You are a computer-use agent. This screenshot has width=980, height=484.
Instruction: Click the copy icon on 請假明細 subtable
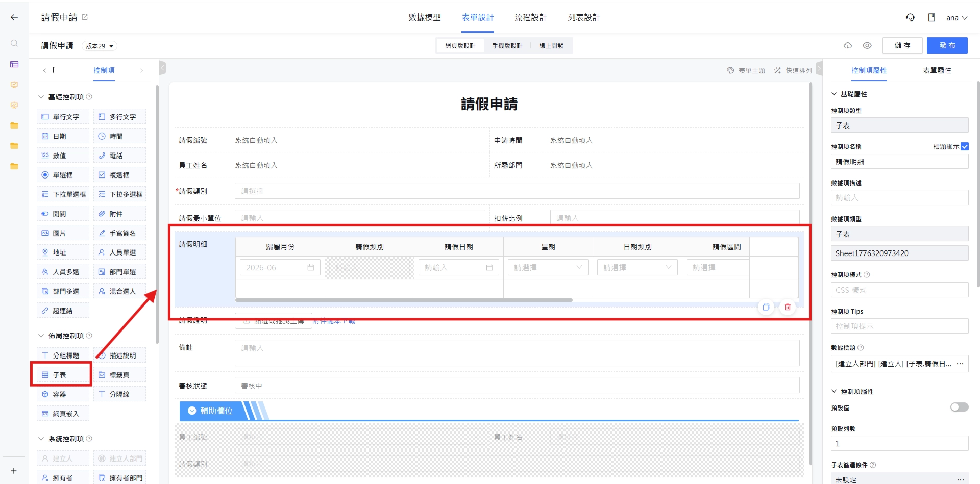(766, 307)
